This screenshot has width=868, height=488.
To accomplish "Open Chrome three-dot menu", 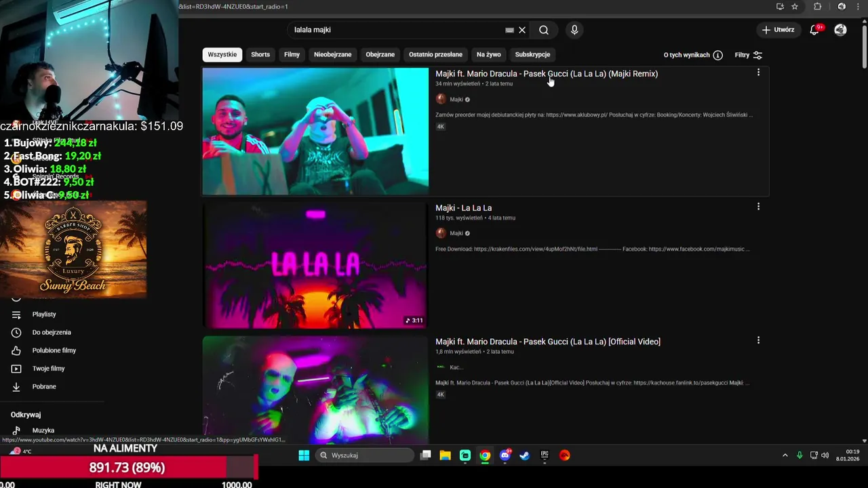I will pos(859,7).
